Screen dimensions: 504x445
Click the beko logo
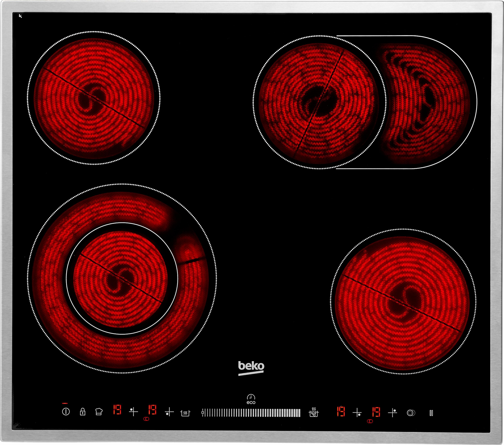pyautogui.click(x=251, y=368)
